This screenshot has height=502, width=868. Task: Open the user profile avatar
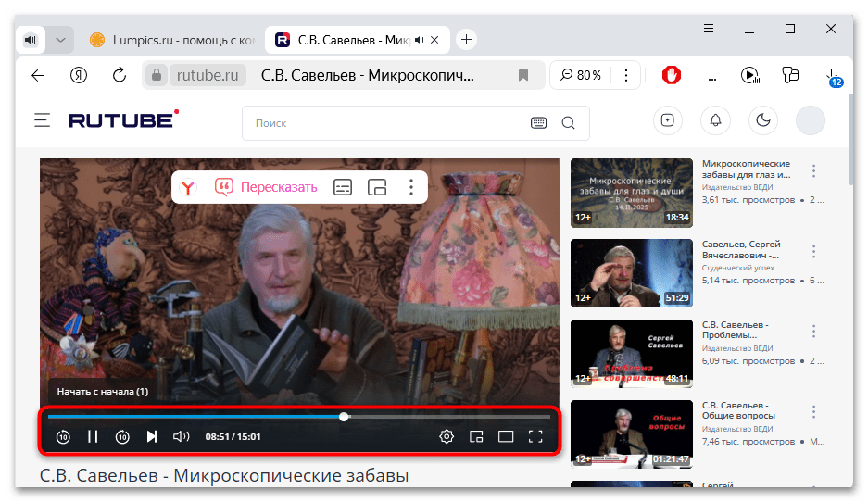coord(811,120)
